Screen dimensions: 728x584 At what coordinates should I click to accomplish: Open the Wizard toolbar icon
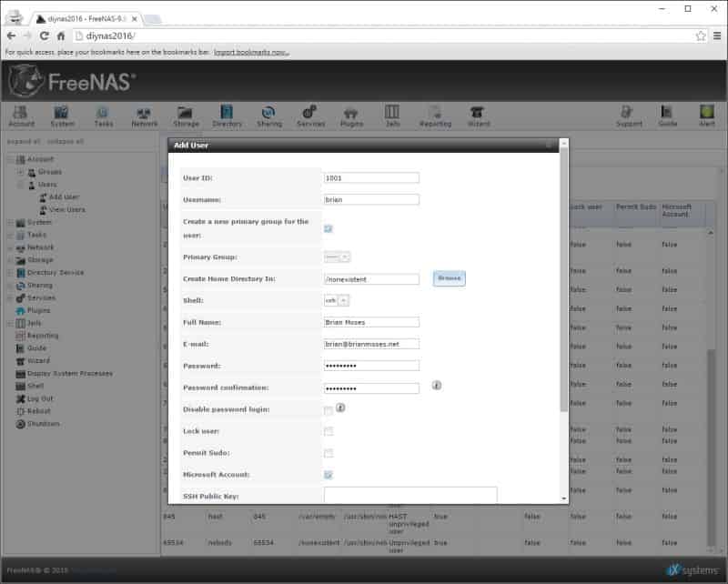pyautogui.click(x=479, y=116)
